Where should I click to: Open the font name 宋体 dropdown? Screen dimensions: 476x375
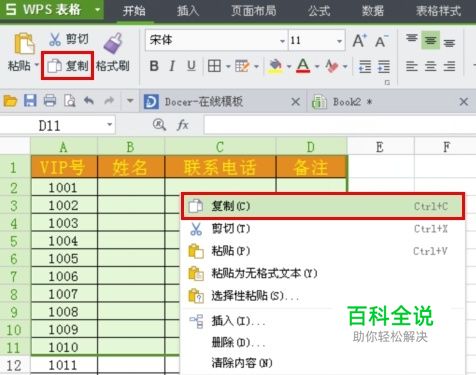tap(282, 41)
